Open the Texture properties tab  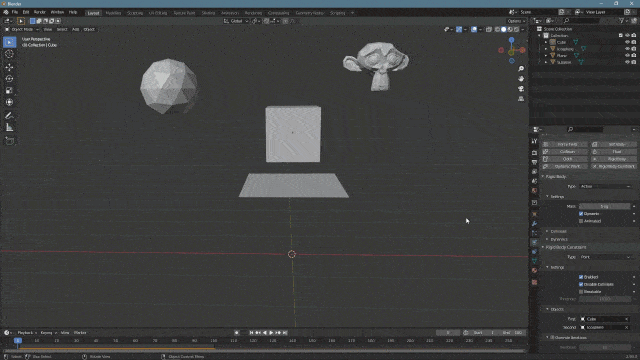(x=534, y=282)
